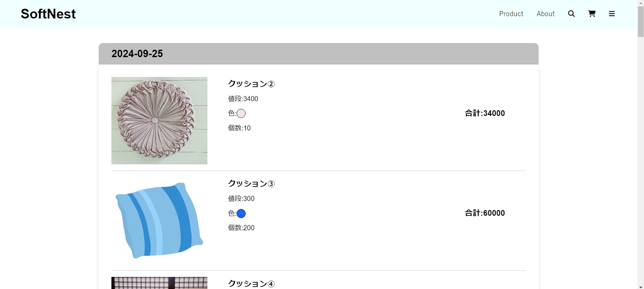Open the hamburger menu icon
Image resolution: width=644 pixels, height=289 pixels.
612,14
